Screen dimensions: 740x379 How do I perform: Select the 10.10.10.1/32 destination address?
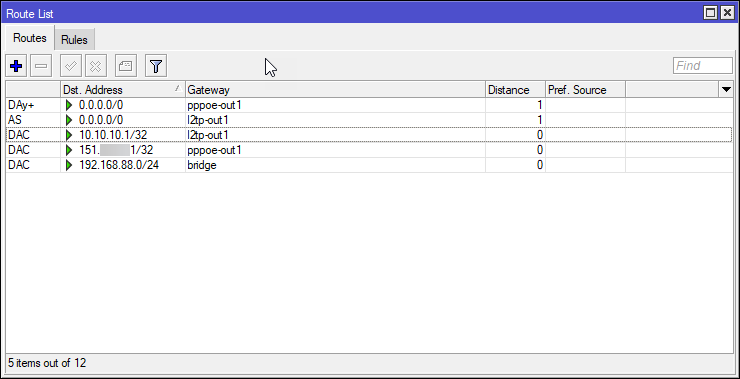click(x=113, y=135)
